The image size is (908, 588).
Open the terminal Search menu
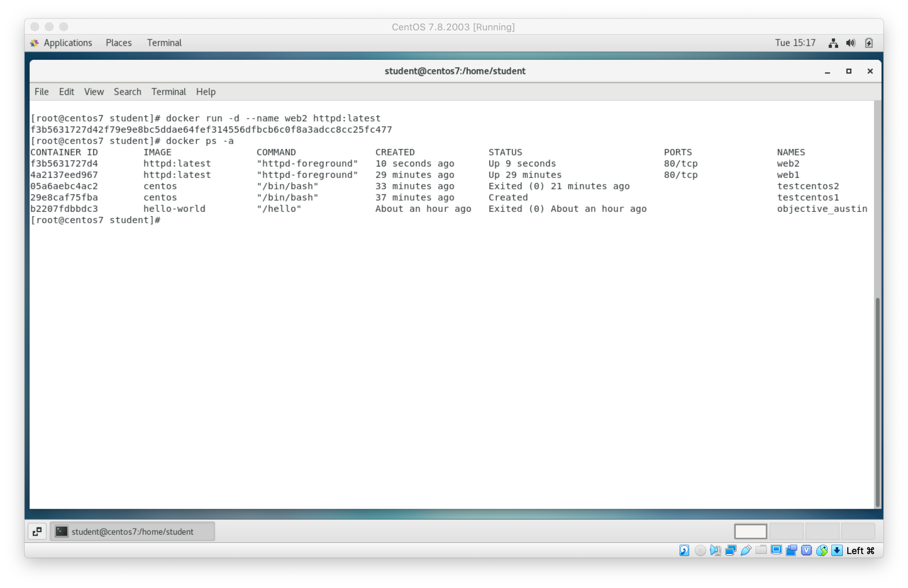pos(128,91)
